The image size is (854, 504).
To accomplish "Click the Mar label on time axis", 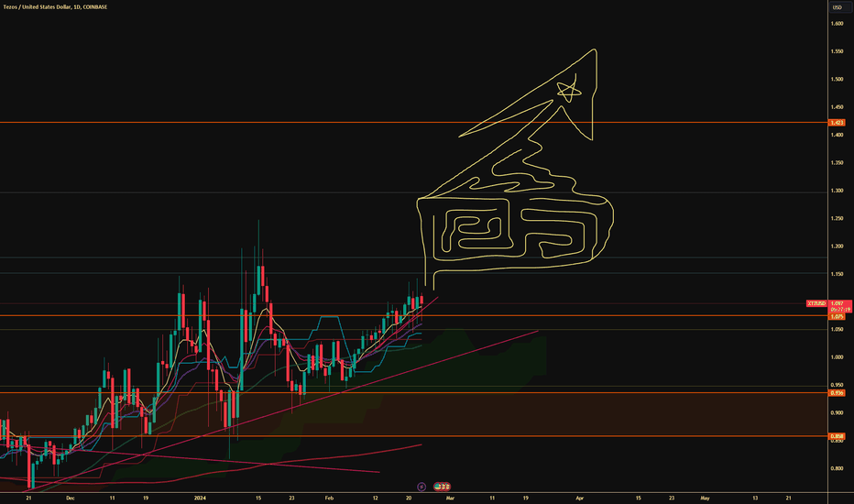I will 450,498.
